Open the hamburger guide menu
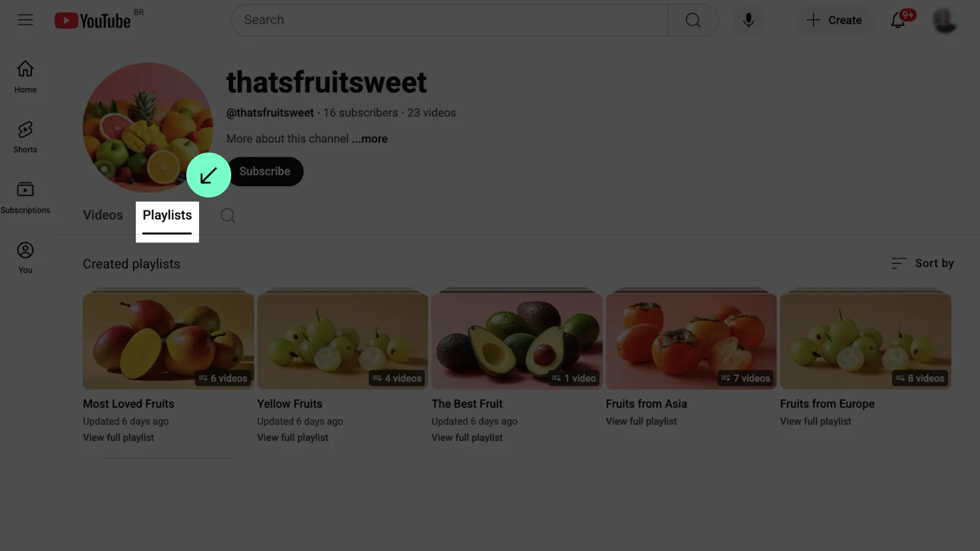Image resolution: width=980 pixels, height=551 pixels. (x=25, y=20)
